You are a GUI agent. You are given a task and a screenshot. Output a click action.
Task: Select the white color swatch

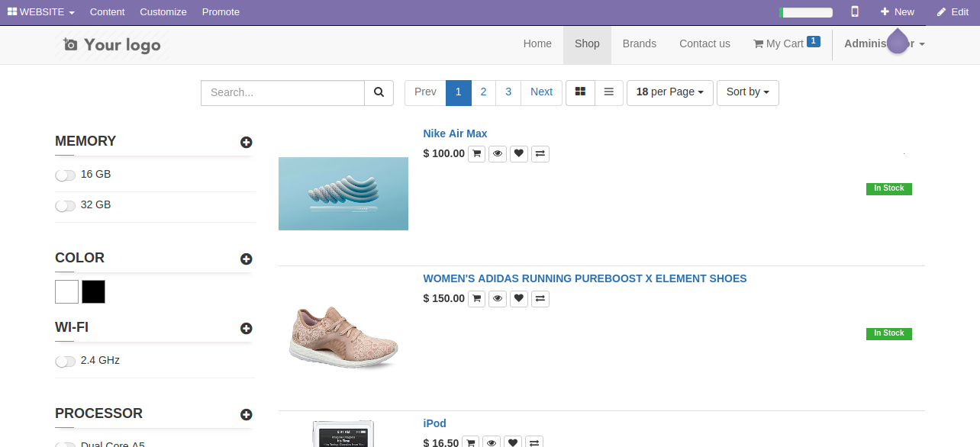[66, 291]
